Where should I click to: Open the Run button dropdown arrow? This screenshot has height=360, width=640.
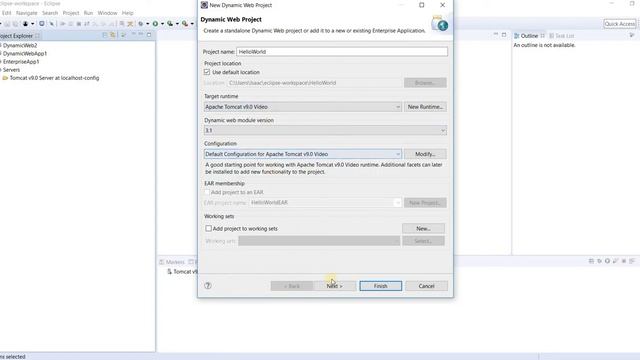[162, 24]
